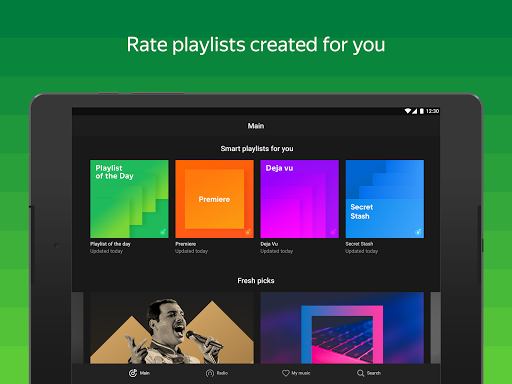This screenshot has width=512, height=384.
Task: Tap the 12:30 clock in status bar
Action: tap(432, 111)
